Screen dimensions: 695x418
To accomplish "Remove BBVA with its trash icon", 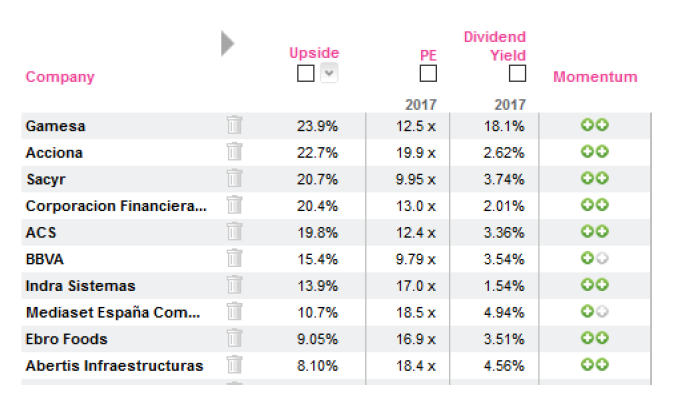I will [234, 258].
